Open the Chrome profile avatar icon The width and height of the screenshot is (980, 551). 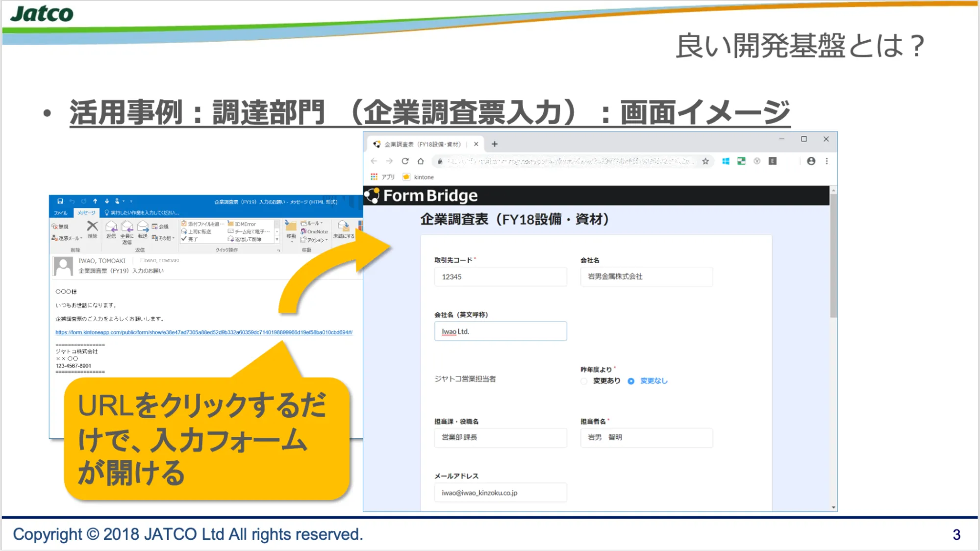pyautogui.click(x=811, y=161)
